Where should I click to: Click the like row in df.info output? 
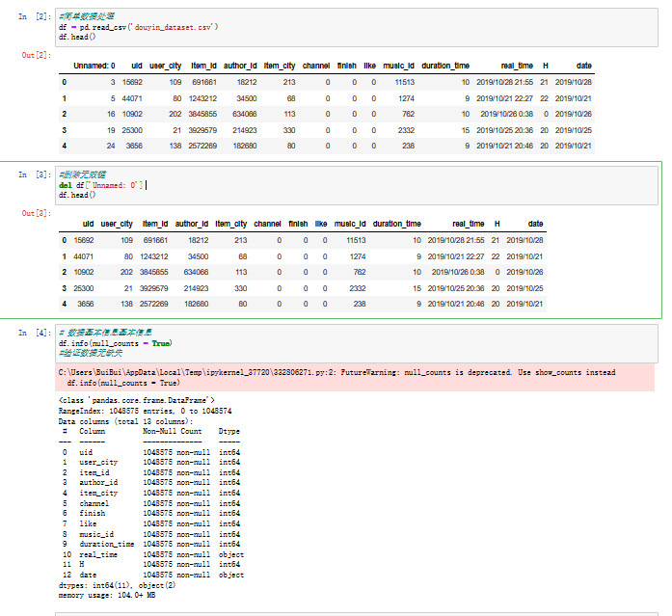click(x=151, y=523)
